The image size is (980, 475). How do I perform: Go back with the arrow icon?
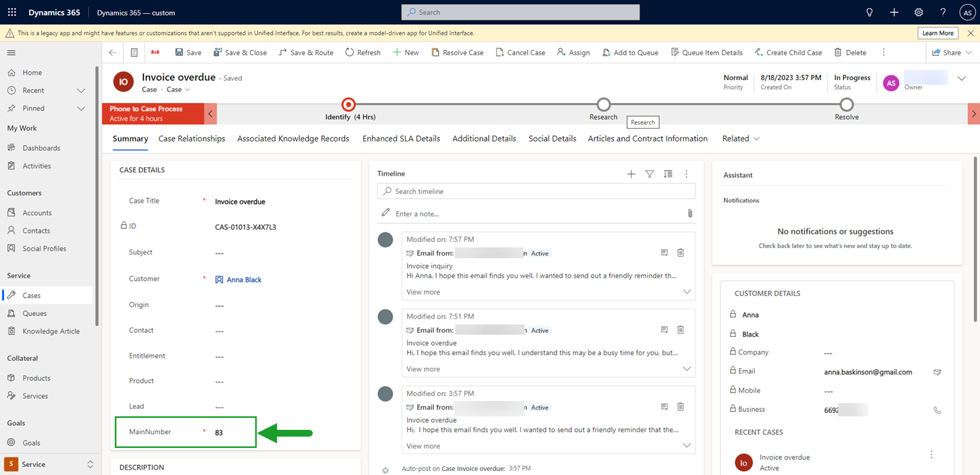click(x=113, y=53)
